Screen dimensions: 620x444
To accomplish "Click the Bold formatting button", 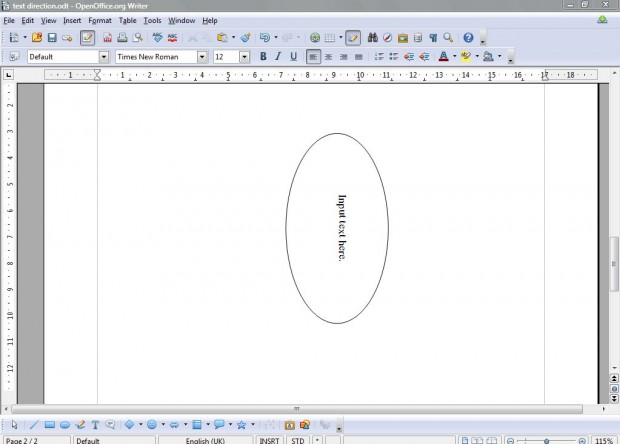I will coord(263,57).
